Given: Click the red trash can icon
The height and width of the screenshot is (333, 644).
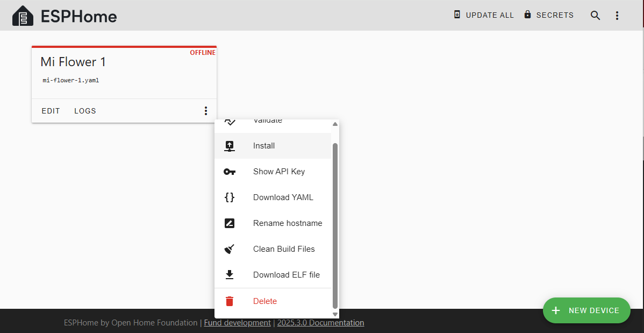Looking at the screenshot, I should pos(230,301).
